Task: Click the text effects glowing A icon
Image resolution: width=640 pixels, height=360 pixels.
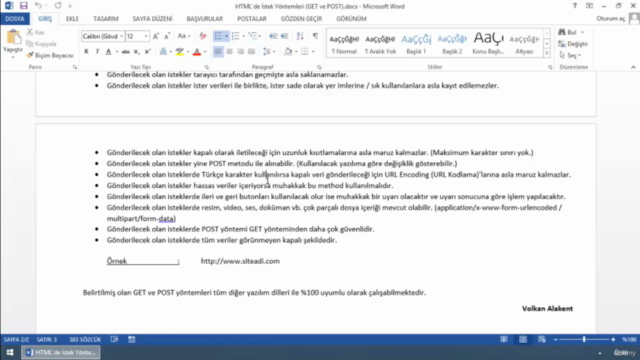Action: click(x=163, y=52)
